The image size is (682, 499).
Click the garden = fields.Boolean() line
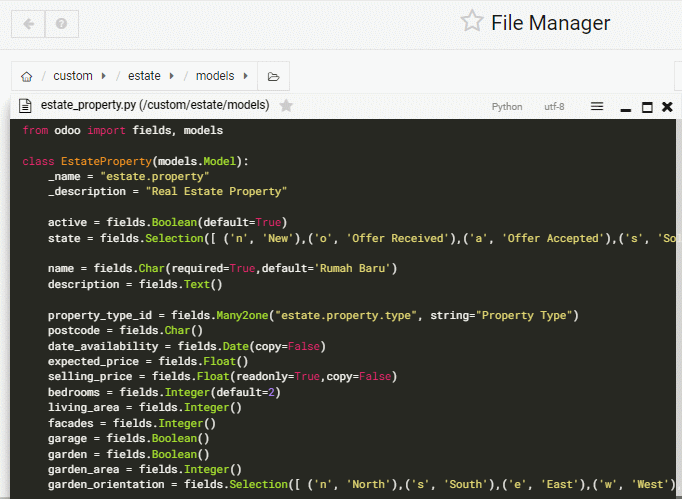click(129, 454)
